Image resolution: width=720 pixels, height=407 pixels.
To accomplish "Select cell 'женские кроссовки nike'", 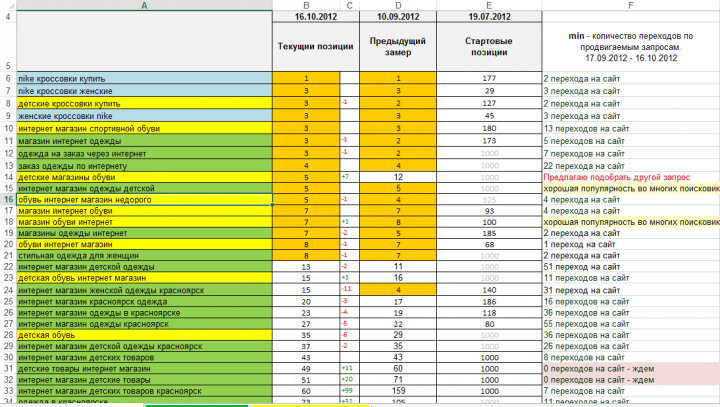I will coord(144,115).
